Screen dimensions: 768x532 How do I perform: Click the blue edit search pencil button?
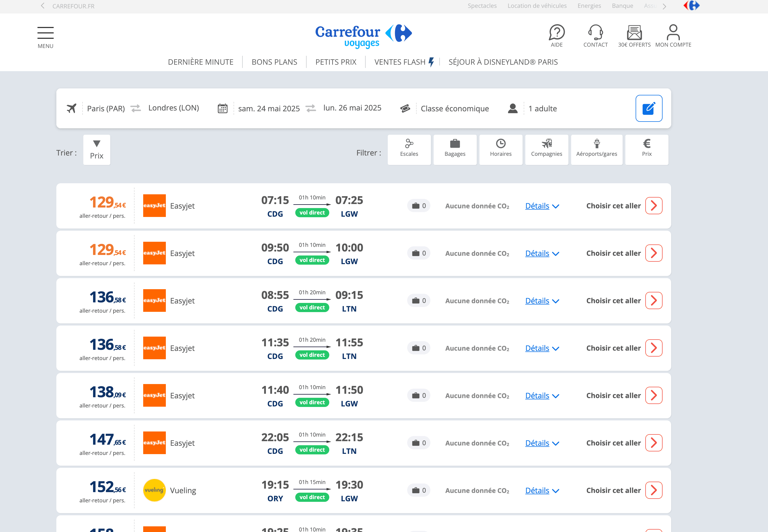(x=649, y=108)
